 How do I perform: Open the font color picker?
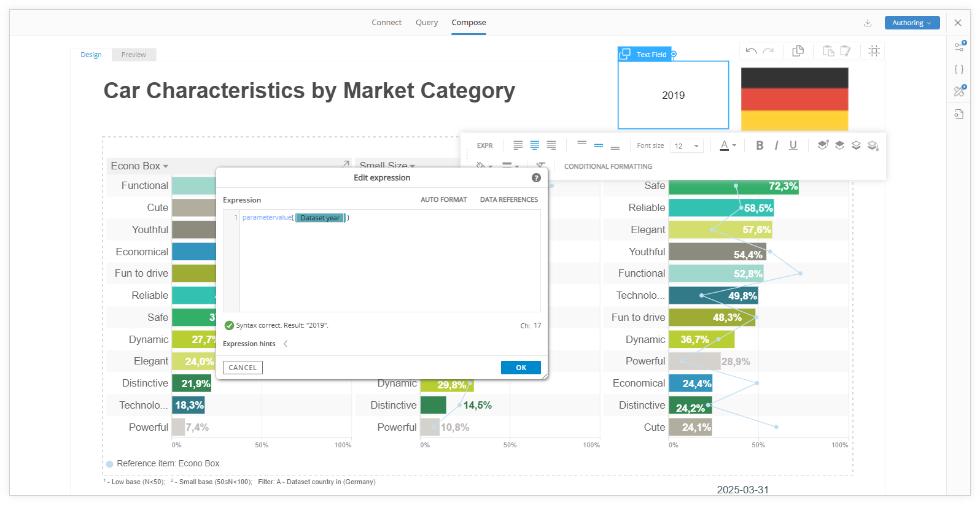[728, 145]
